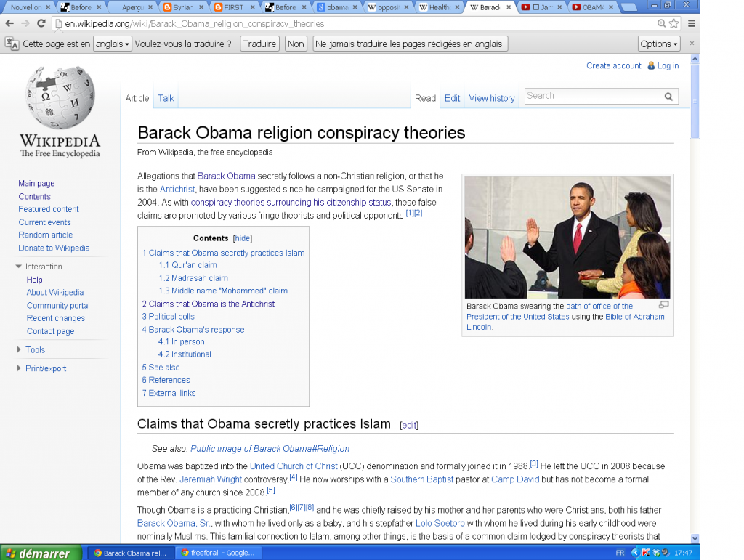Click the zoom magnifier icon in address bar
This screenshot has height=560, width=744.
[661, 23]
